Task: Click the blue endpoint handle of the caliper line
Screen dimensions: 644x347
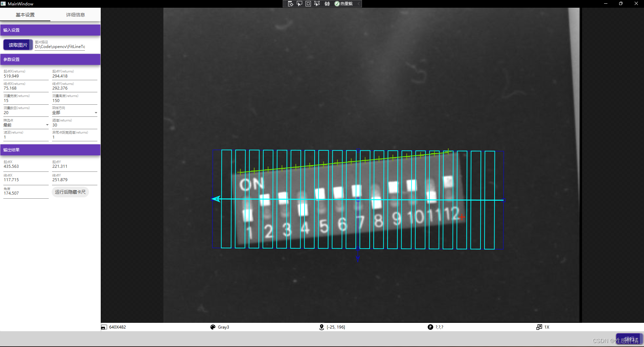Action: click(503, 200)
